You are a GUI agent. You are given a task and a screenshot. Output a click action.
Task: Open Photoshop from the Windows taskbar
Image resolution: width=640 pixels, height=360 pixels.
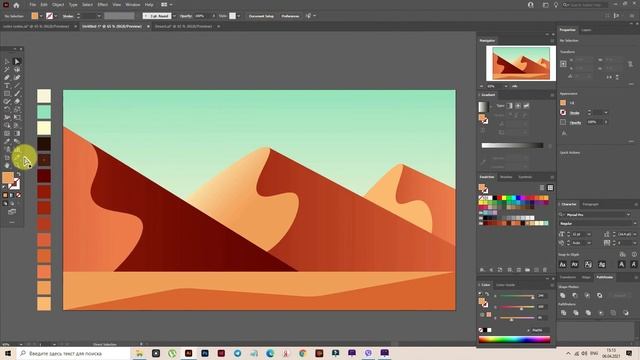click(205, 353)
